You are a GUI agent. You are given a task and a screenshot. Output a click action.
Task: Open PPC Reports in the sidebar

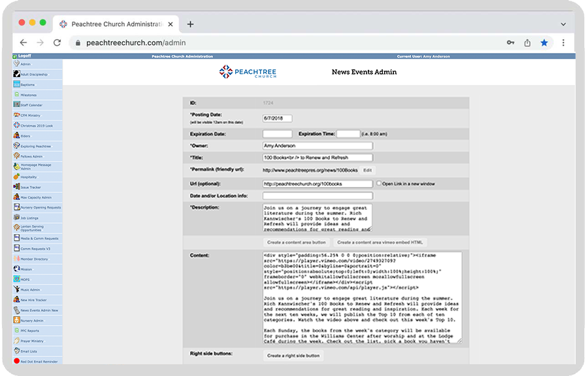point(29,331)
